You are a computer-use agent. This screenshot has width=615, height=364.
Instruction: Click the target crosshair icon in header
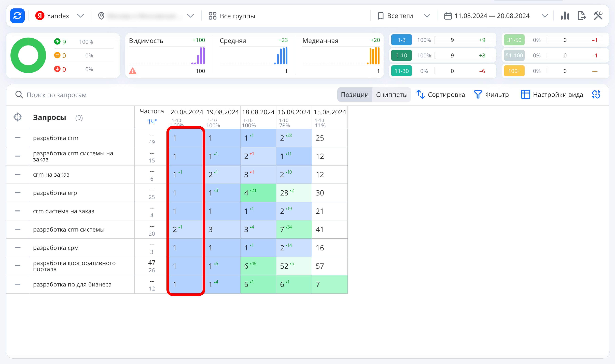tap(18, 117)
